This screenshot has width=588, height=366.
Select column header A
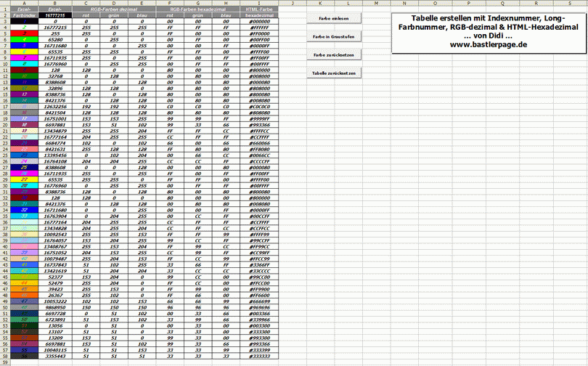point(25,3)
